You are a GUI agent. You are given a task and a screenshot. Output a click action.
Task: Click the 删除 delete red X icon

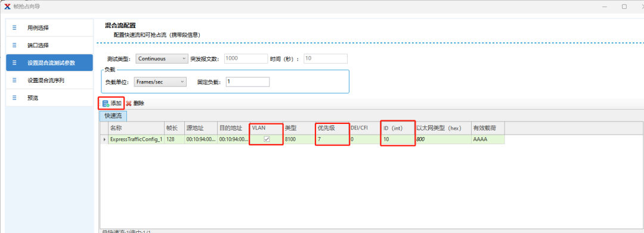pos(129,103)
